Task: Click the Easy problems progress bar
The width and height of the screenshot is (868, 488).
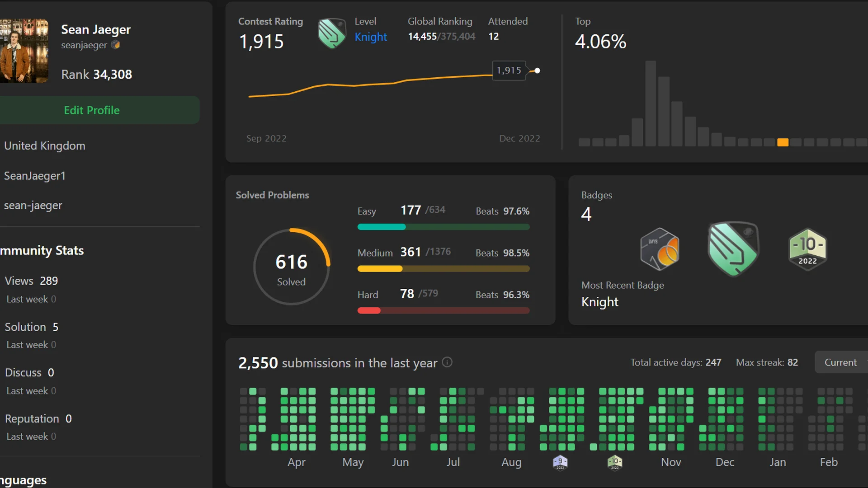Action: pyautogui.click(x=443, y=227)
